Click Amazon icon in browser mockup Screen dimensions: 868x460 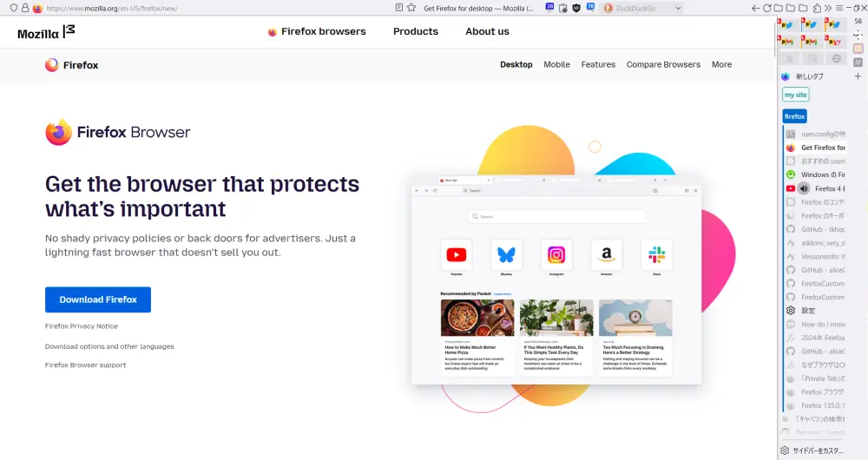pyautogui.click(x=607, y=254)
